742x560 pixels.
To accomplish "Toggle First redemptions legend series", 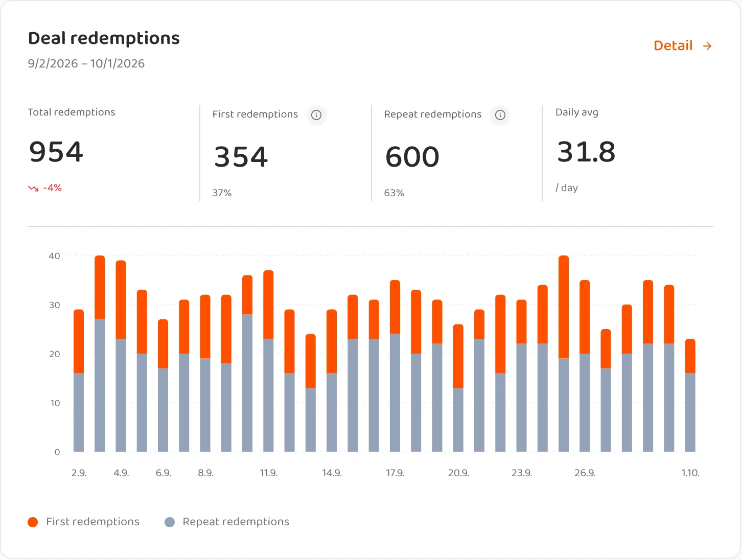I will [x=83, y=522].
